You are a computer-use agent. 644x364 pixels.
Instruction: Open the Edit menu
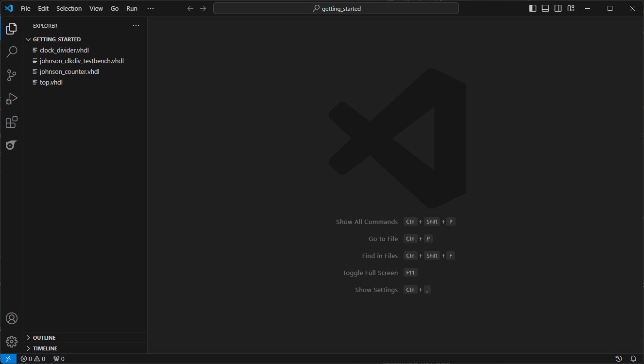[x=43, y=8]
